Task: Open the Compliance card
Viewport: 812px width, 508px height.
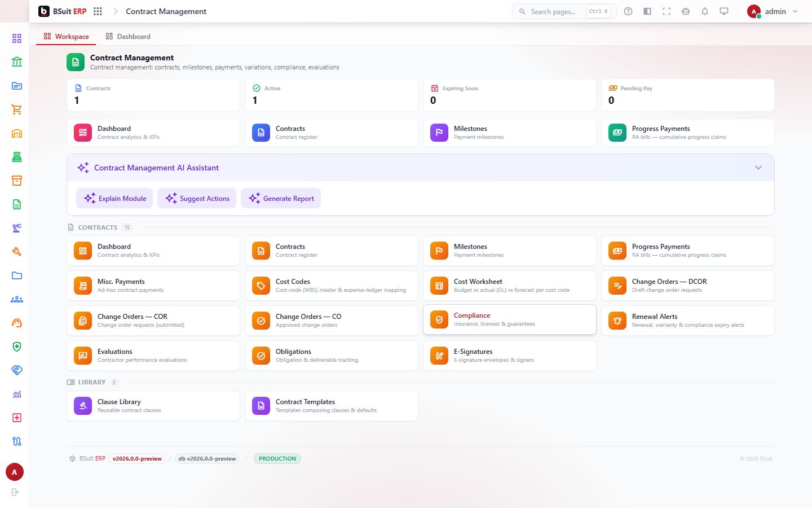Action: pos(510,319)
